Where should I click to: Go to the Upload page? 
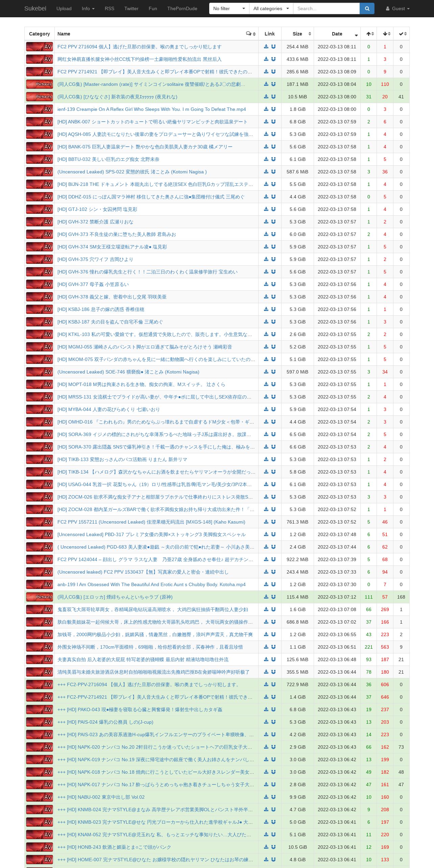coord(64,8)
